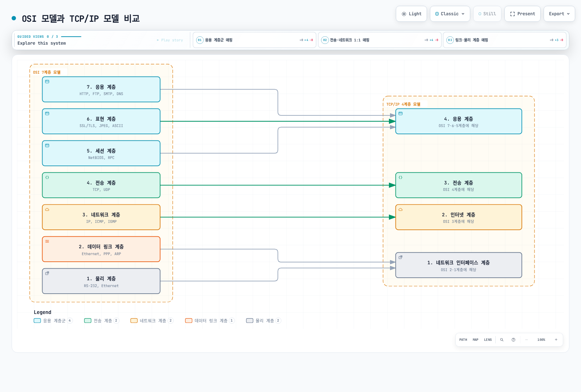
Task: Select guided view 01 응용 계층군 매핑
Action: (x=254, y=40)
